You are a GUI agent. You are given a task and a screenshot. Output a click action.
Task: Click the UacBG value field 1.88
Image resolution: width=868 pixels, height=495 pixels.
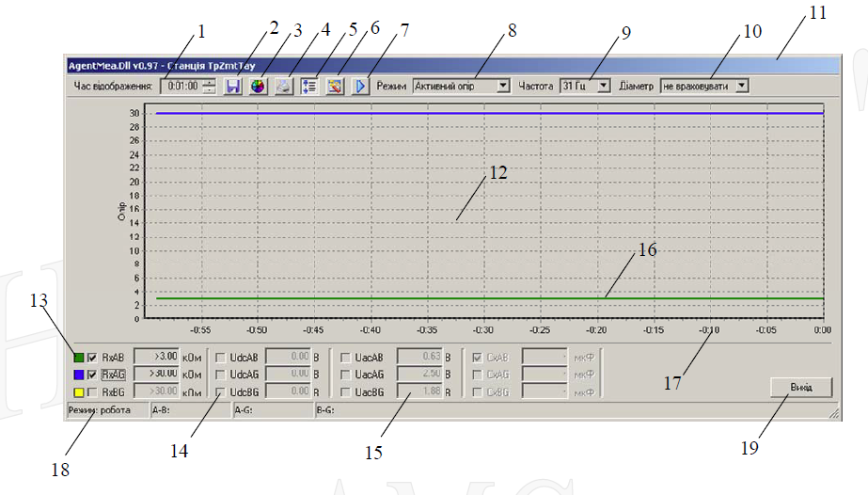(x=419, y=391)
